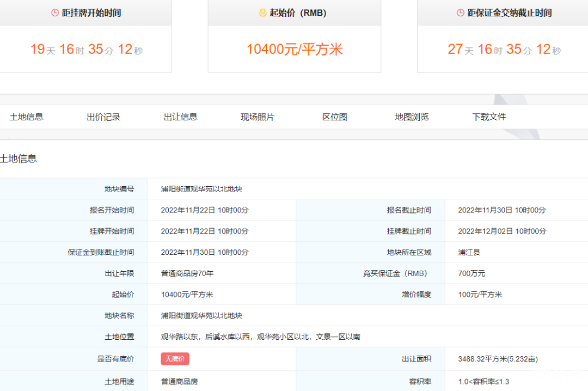
Task: Click the red 无底价 badge
Action: pos(175,359)
